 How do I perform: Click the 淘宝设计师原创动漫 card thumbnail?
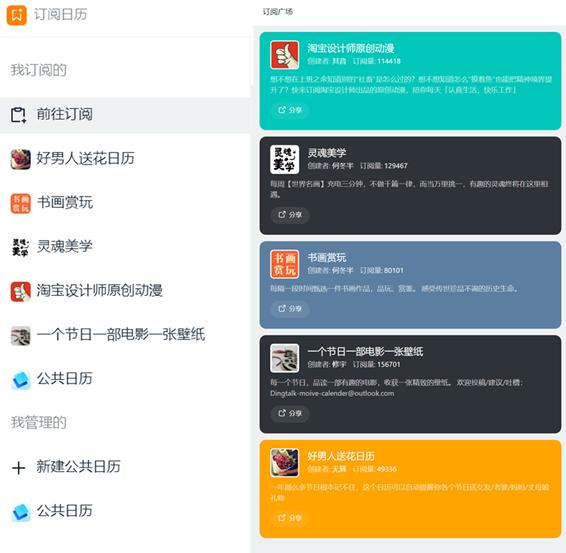click(x=284, y=55)
